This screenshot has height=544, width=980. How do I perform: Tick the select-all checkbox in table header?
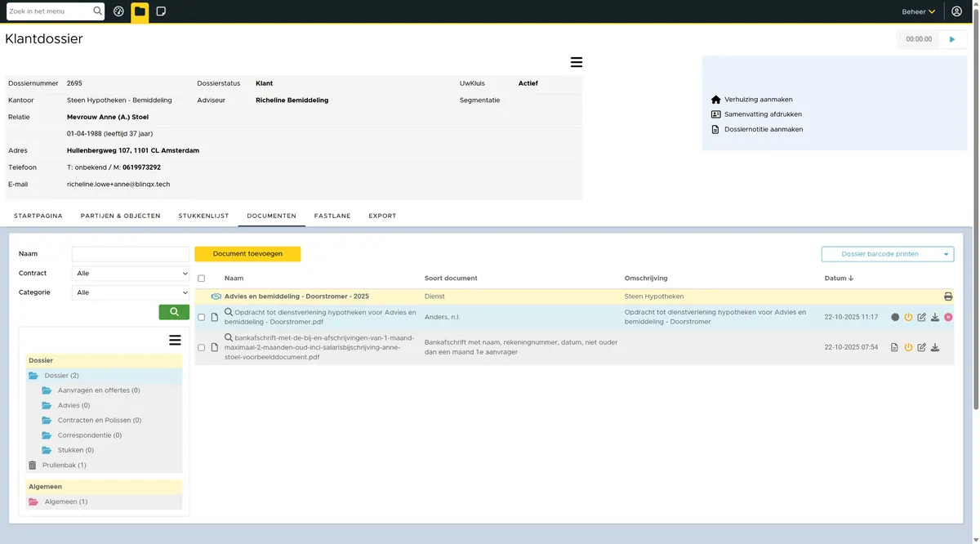(202, 279)
